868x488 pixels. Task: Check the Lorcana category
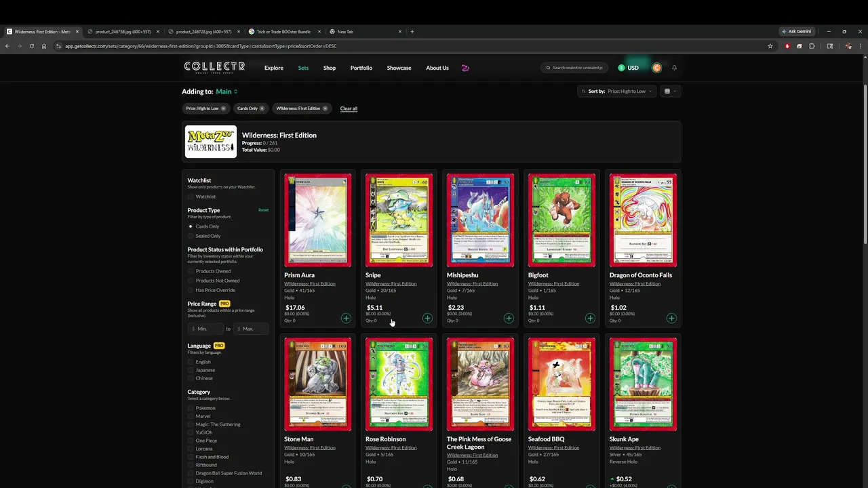pyautogui.click(x=191, y=449)
